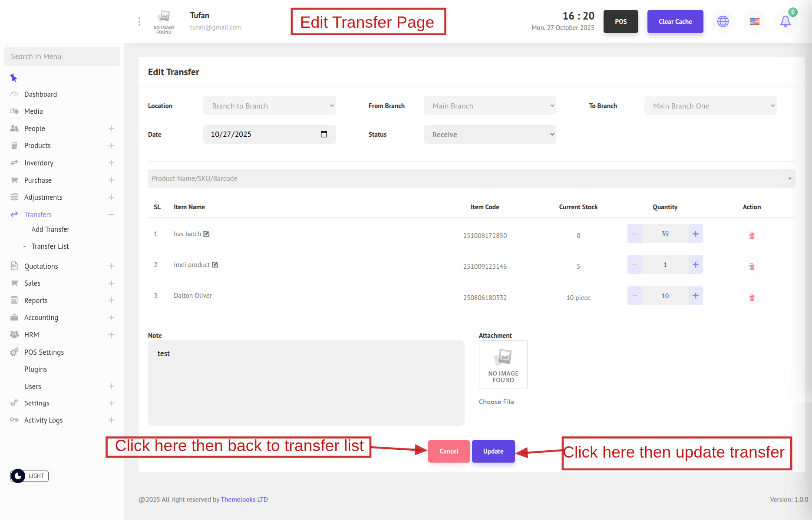The height and width of the screenshot is (521, 812).
Task: Click the Update button
Action: tap(493, 452)
